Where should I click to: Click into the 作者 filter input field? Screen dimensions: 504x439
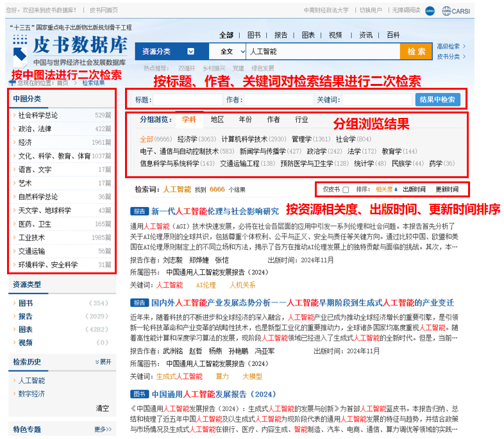[279, 99]
